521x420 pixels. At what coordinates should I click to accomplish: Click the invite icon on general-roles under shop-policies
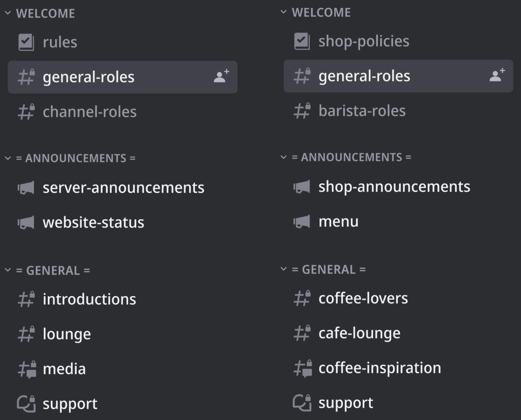pos(497,76)
